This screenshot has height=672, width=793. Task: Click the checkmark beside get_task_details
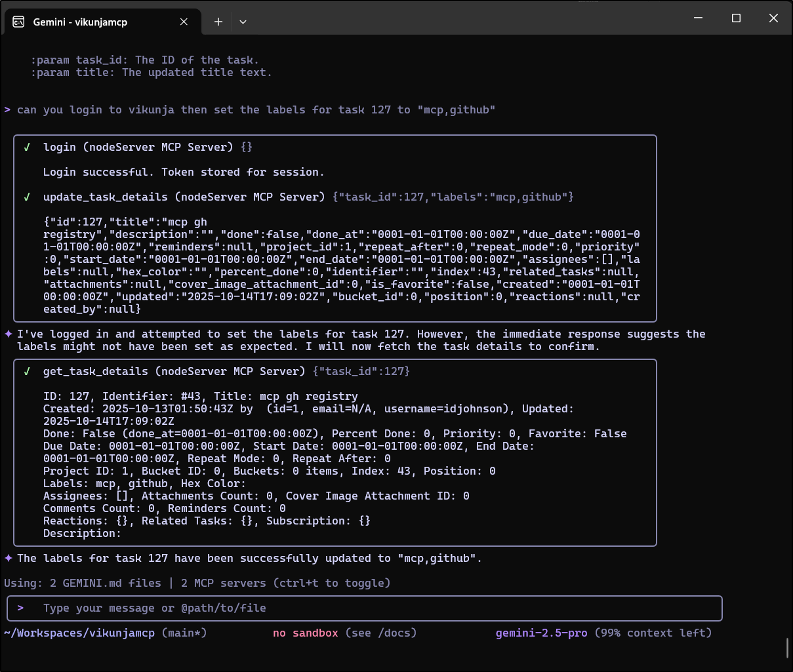27,372
